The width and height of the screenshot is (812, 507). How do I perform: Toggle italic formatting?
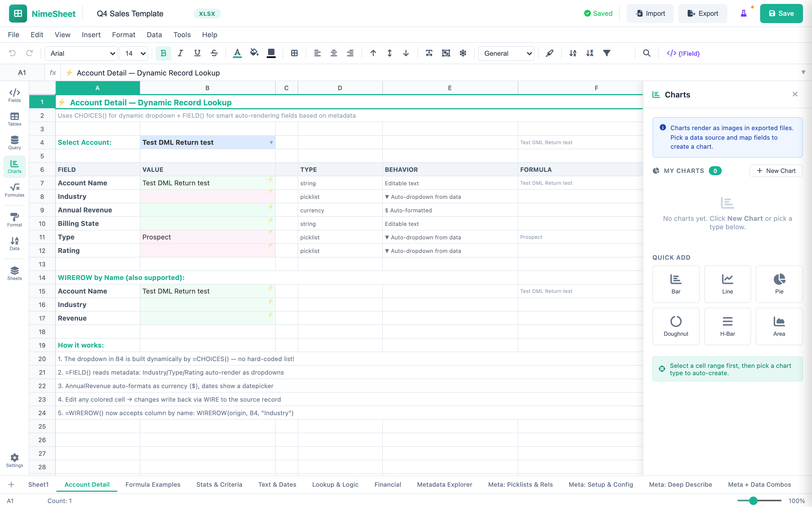(180, 53)
